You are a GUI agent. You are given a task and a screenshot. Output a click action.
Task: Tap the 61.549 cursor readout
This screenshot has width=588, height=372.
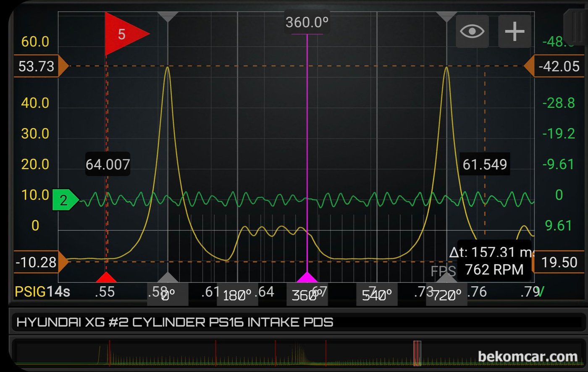point(485,164)
